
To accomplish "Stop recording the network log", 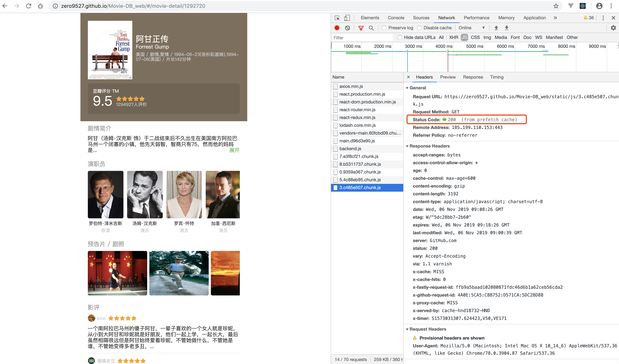I will pos(337,28).
